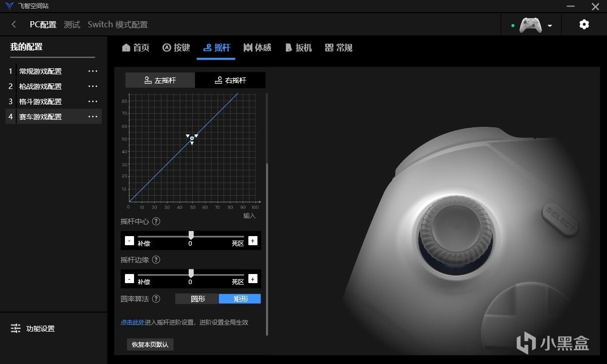Switch to the 扳机 trigger tab
This screenshot has height=364, width=607.
point(298,48)
